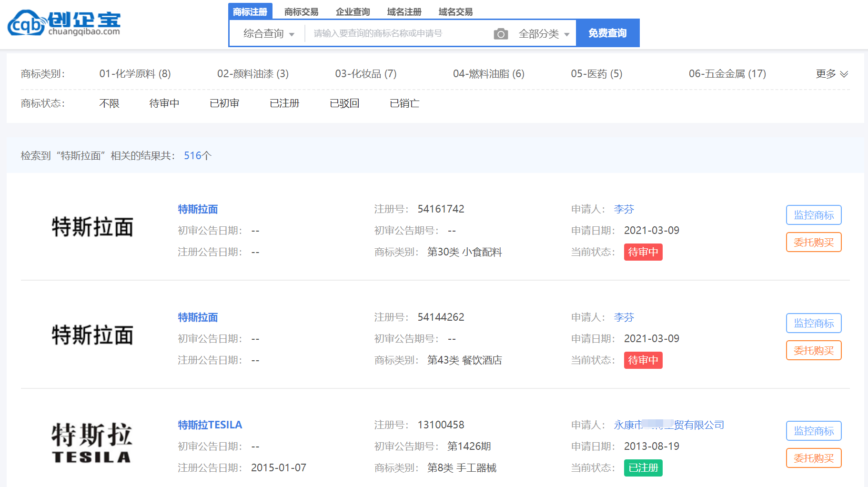Viewport: 868px width, 487px height.
Task: Open the 综合查询 search type dropdown
Action: (x=269, y=34)
